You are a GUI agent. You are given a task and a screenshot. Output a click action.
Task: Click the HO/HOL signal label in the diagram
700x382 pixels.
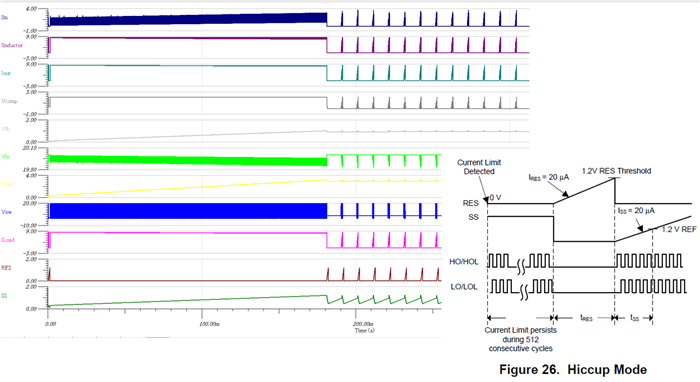pos(464,262)
